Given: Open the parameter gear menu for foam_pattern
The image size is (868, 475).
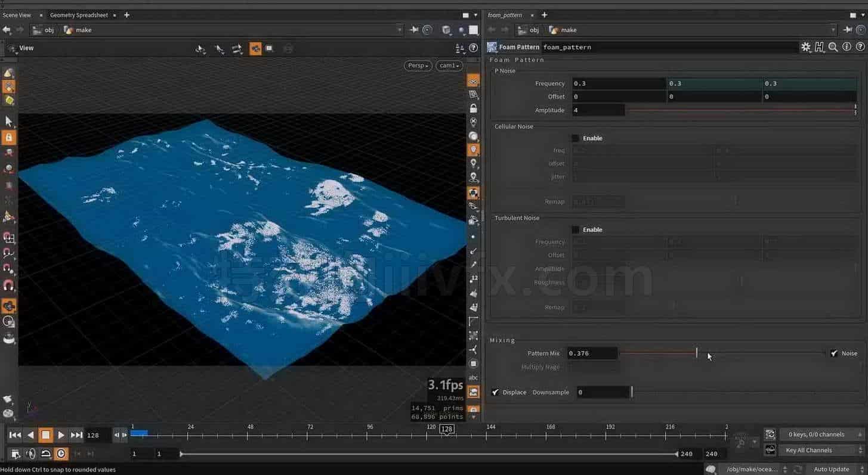Looking at the screenshot, I should pos(806,47).
